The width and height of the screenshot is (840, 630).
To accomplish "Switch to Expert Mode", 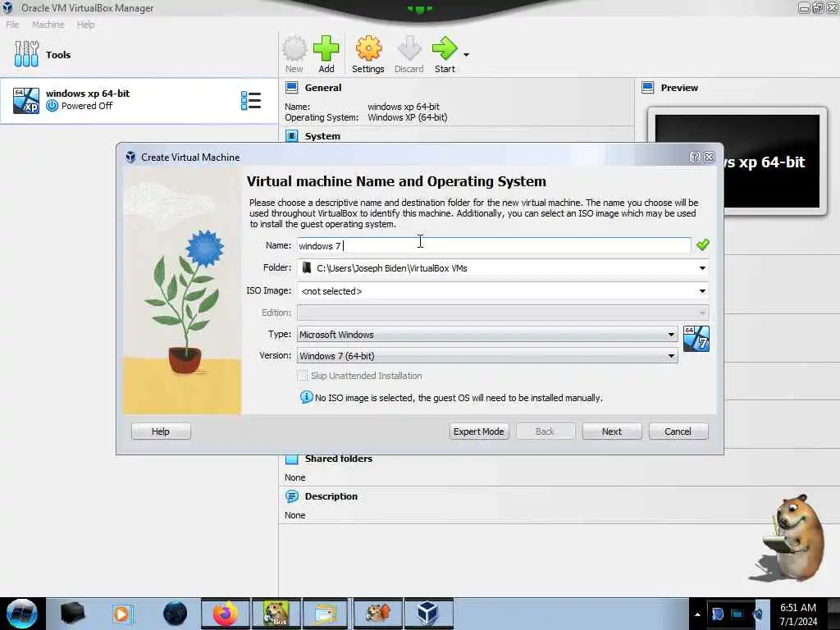I will coord(478,431).
